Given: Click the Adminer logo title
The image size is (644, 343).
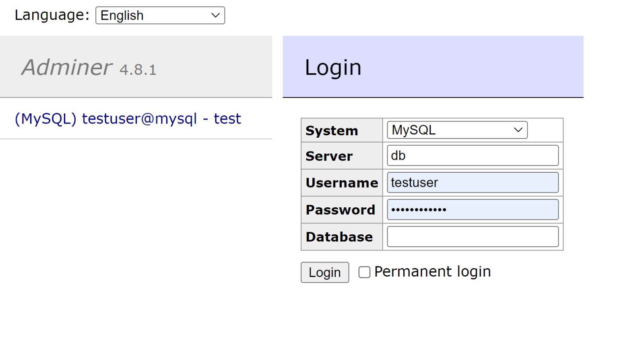Looking at the screenshot, I should (67, 67).
